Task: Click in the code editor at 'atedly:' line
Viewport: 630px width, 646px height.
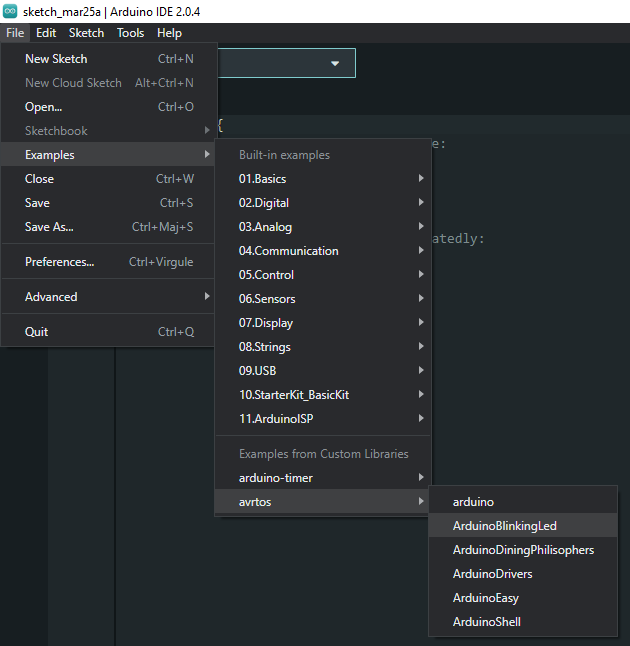Action: point(458,239)
